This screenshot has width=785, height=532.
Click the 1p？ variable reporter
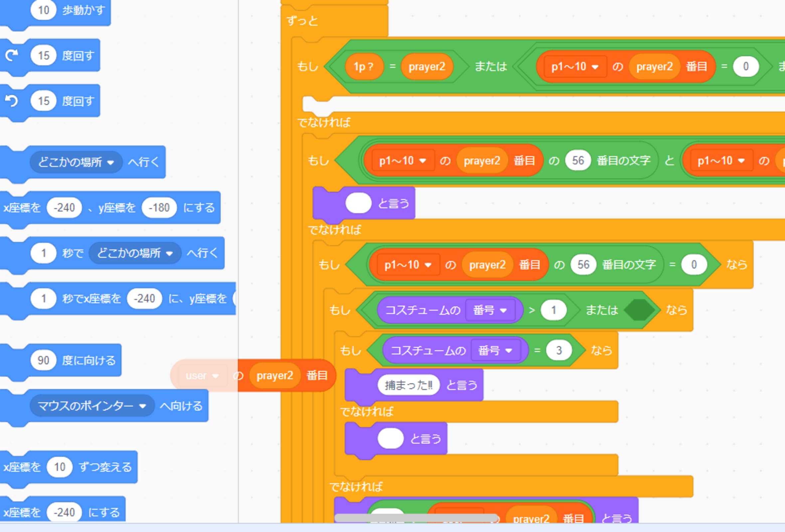(x=364, y=66)
